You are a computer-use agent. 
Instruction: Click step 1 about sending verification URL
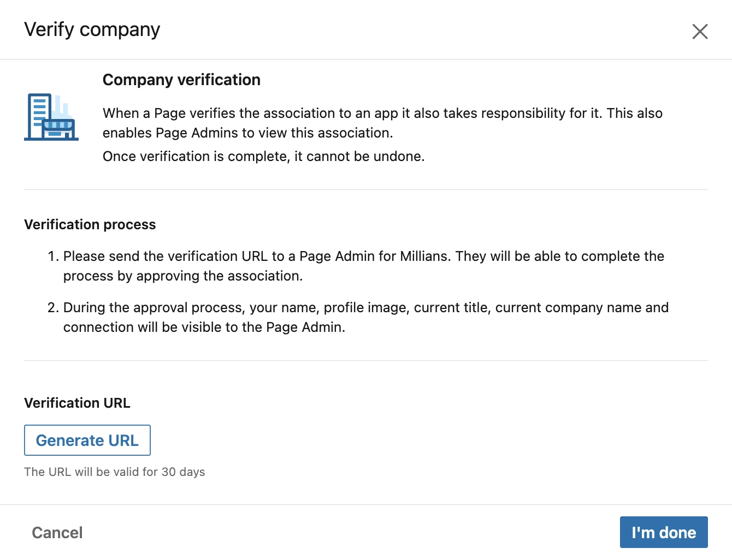(x=363, y=266)
